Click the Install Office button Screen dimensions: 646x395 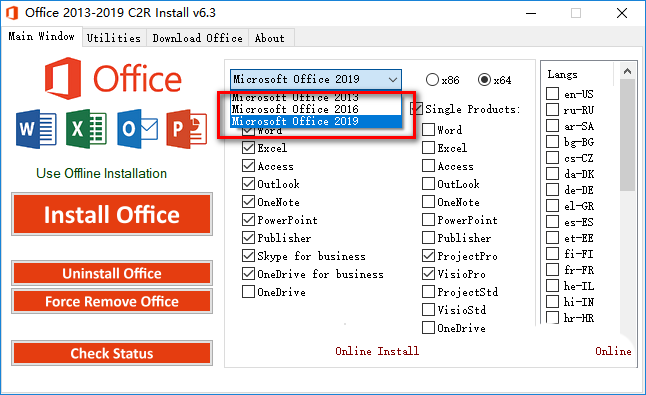(112, 214)
